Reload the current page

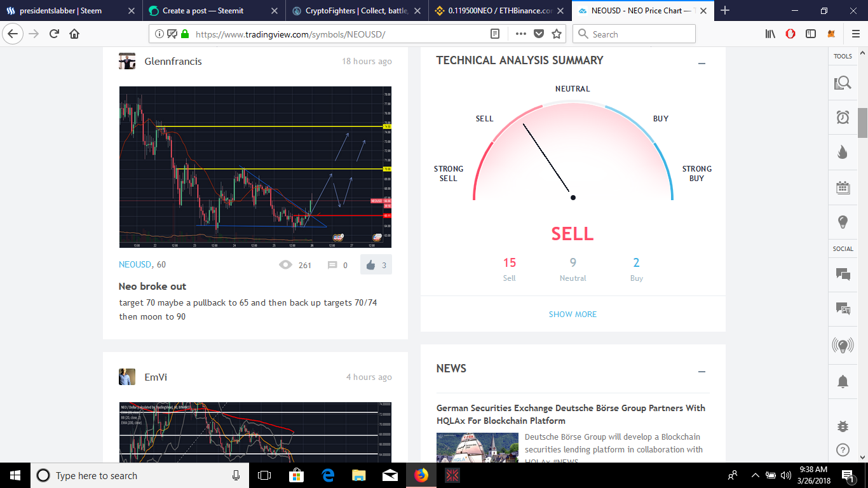pos(54,34)
